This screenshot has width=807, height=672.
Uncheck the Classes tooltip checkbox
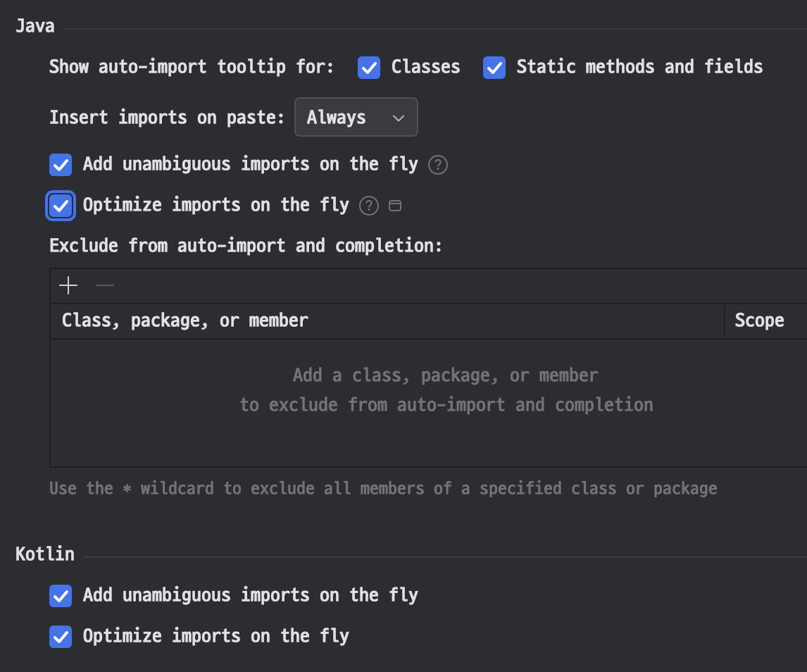pos(369,68)
